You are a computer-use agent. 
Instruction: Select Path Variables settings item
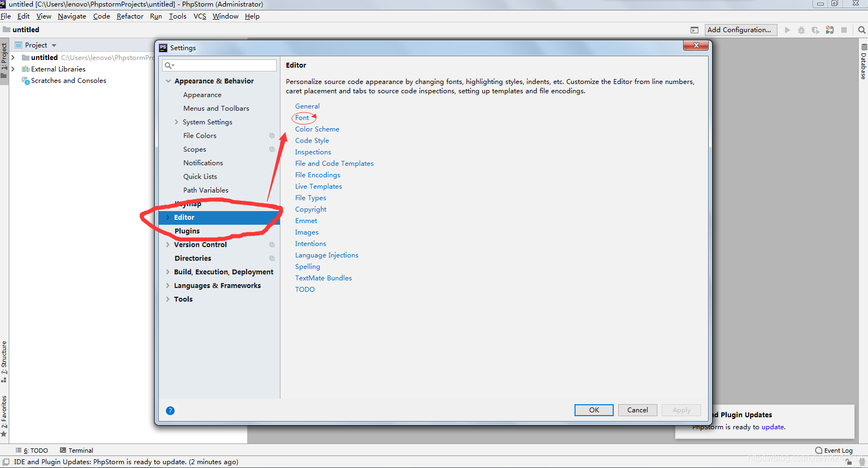click(x=206, y=190)
